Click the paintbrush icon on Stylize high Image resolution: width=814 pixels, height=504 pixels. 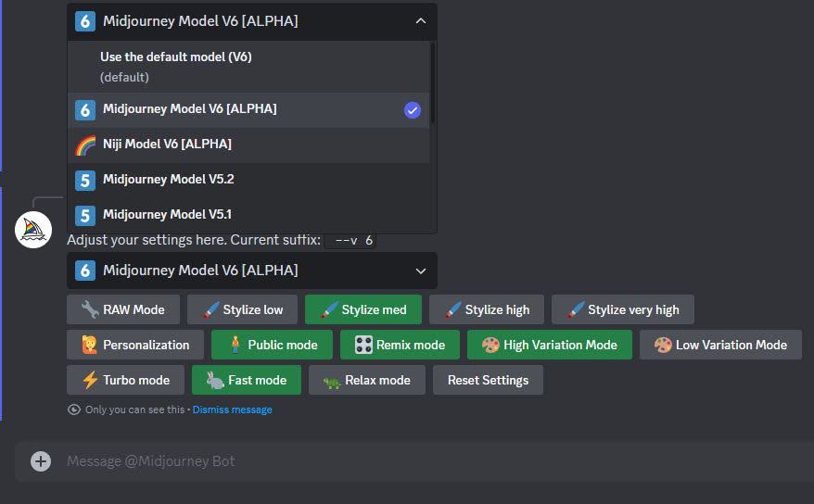452,309
